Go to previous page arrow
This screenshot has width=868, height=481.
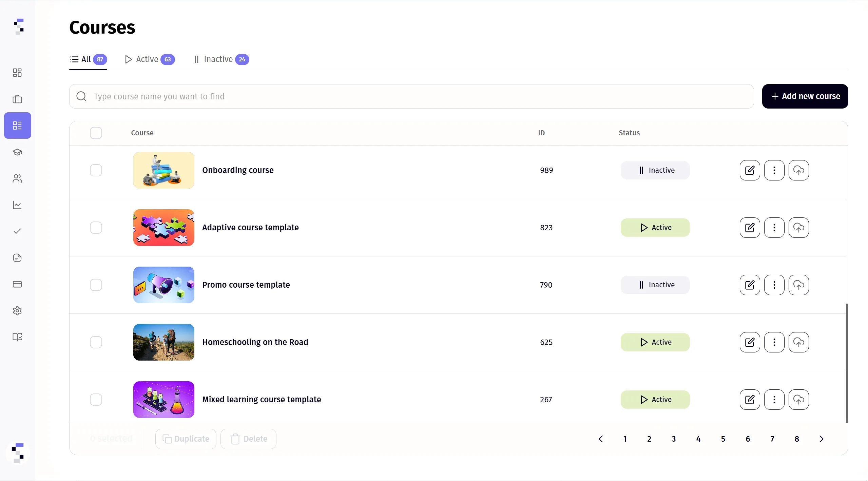(601, 439)
